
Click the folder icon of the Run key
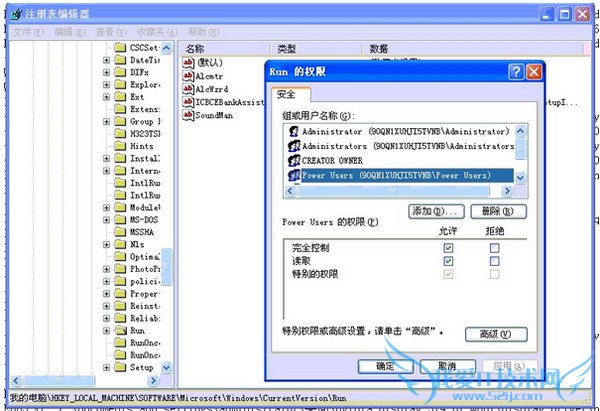point(121,330)
